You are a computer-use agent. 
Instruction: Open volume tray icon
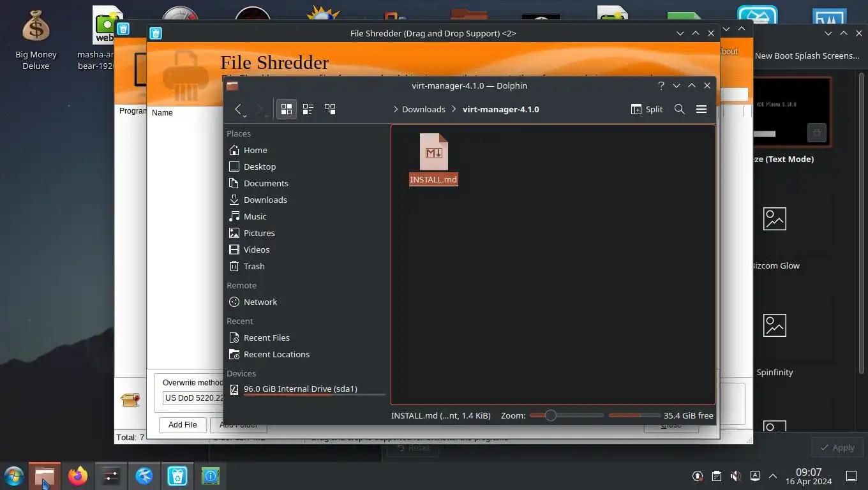736,476
